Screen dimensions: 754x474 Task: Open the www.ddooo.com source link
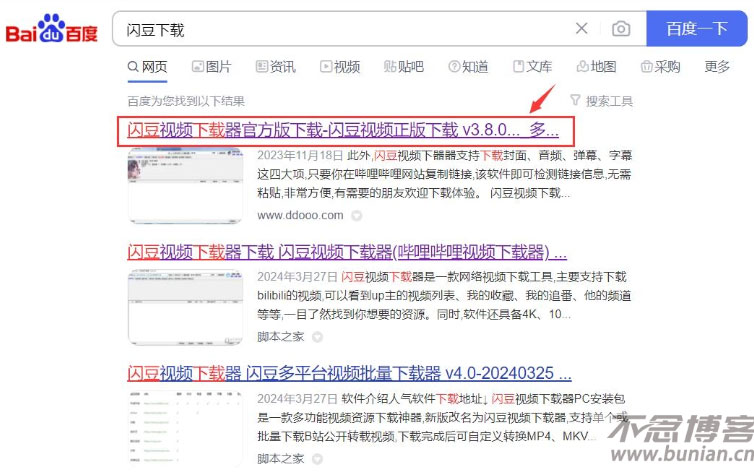(300, 215)
